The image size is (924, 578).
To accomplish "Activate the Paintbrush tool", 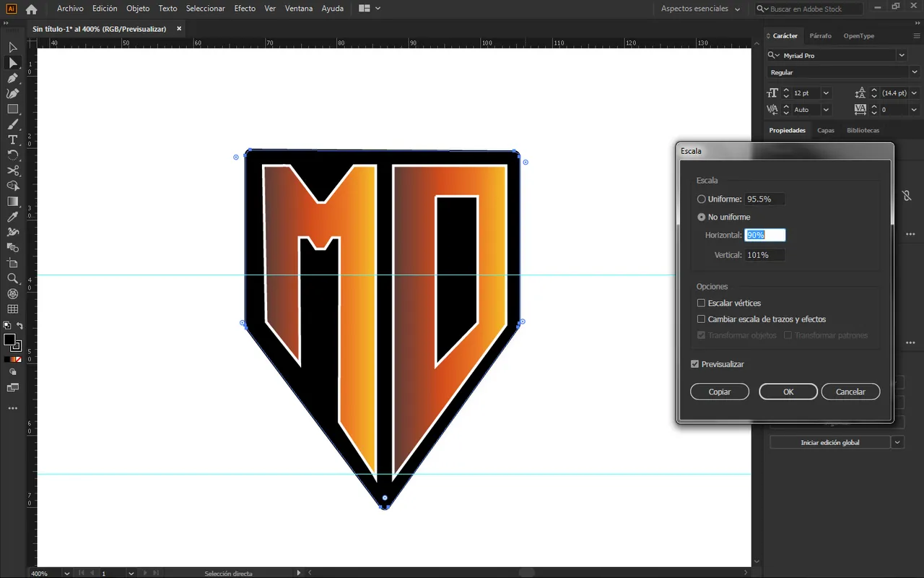I will point(13,124).
